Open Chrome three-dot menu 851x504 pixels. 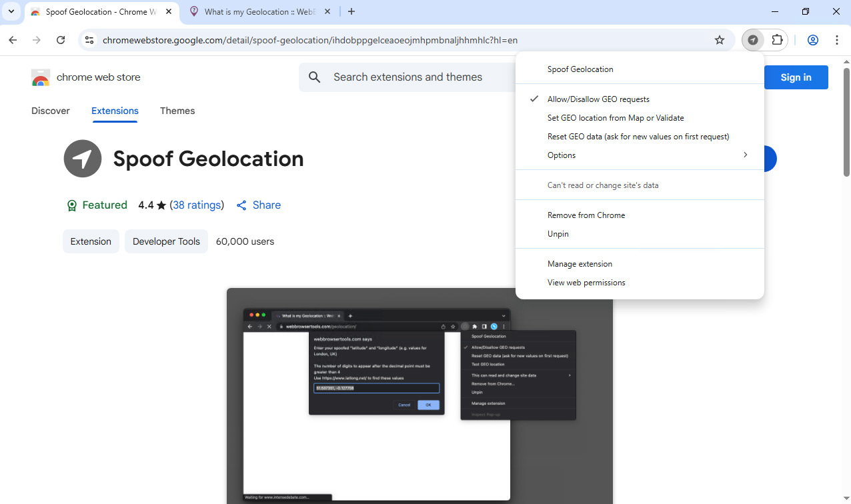[836, 40]
